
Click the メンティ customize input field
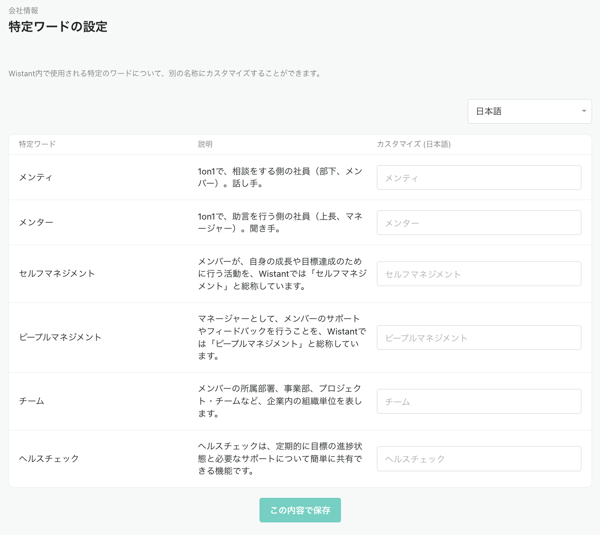[x=478, y=178]
